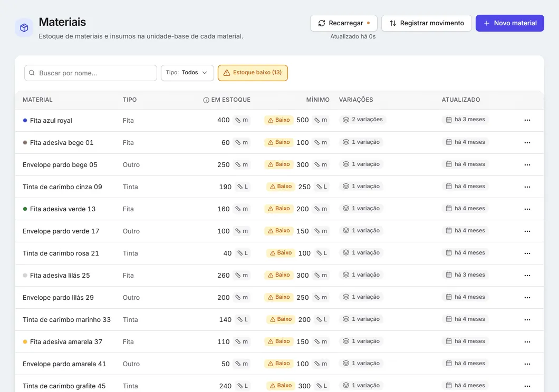Click the Envelope pardo amarela 41 name
The width and height of the screenshot is (559, 392).
(x=64, y=364)
